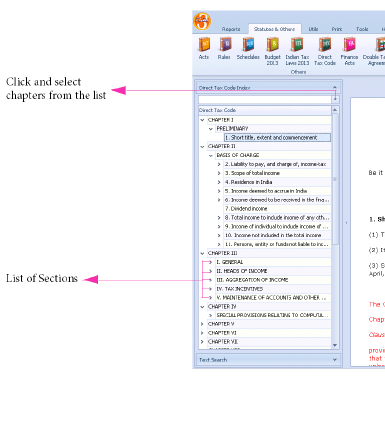
Task: Click the tree scrollbar down arrow
Action: click(x=335, y=345)
